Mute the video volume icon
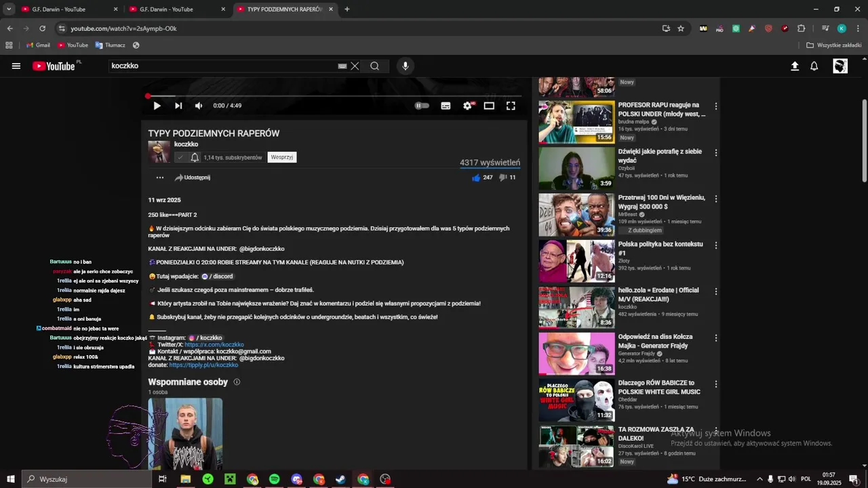The height and width of the screenshot is (488, 868). click(x=199, y=106)
